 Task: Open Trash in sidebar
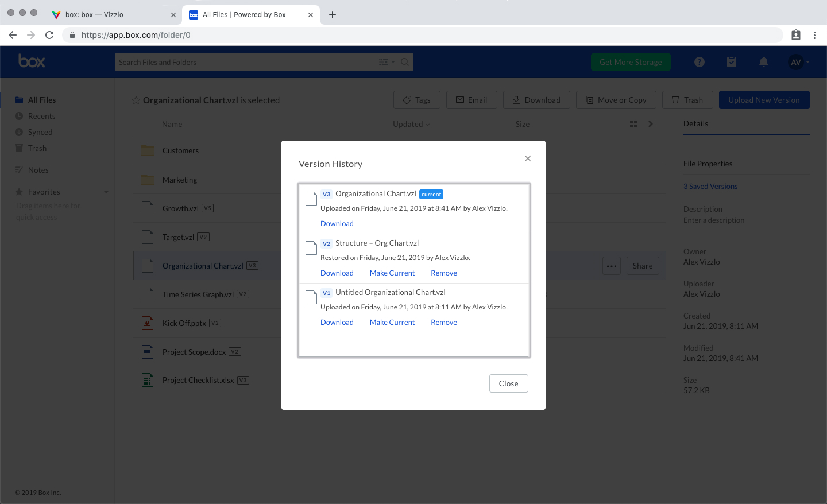click(x=37, y=148)
